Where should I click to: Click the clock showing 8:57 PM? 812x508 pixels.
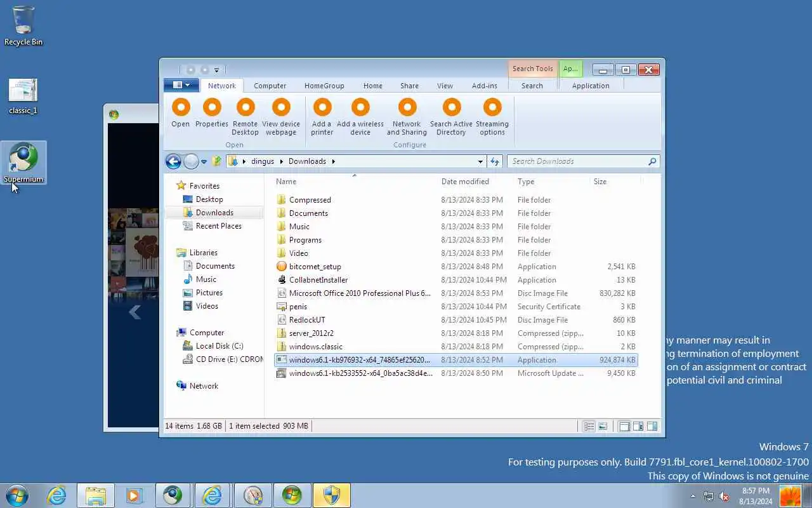click(755, 491)
